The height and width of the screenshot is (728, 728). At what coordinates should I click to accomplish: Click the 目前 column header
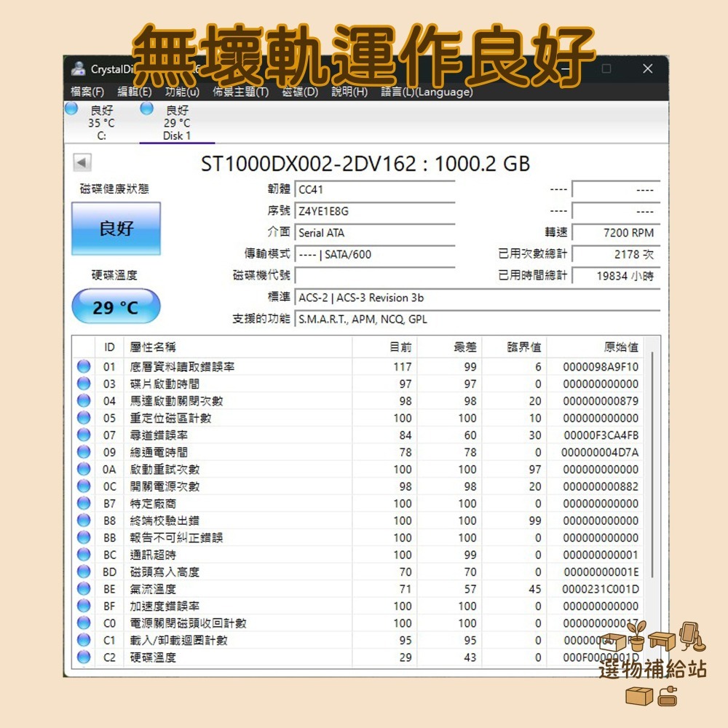[x=384, y=347]
